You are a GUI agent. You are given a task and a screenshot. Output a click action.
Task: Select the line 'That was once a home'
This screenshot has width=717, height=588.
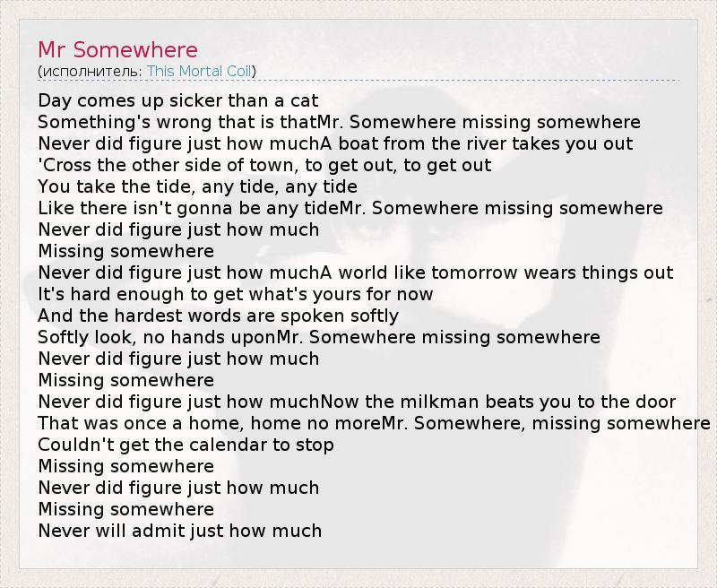(x=373, y=423)
